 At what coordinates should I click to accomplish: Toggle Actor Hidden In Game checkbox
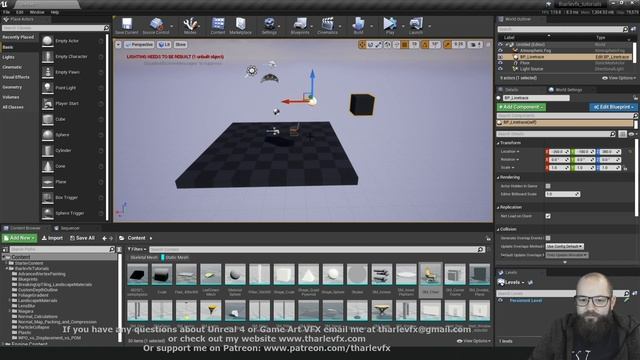point(548,186)
